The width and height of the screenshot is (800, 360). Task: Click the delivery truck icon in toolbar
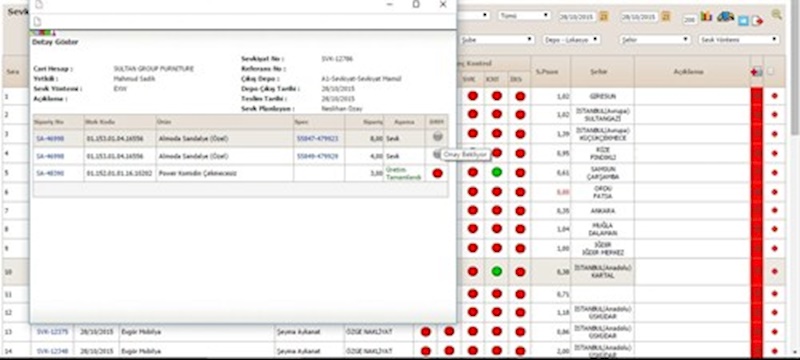[725, 17]
